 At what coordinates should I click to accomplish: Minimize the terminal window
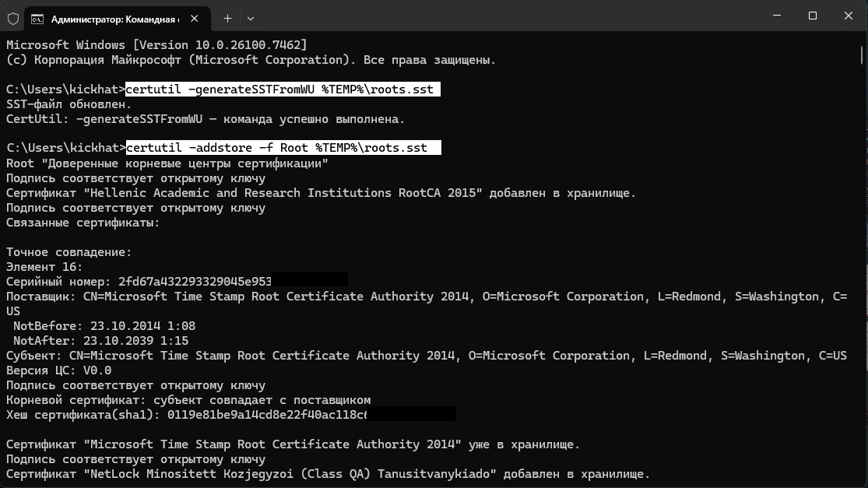[777, 16]
